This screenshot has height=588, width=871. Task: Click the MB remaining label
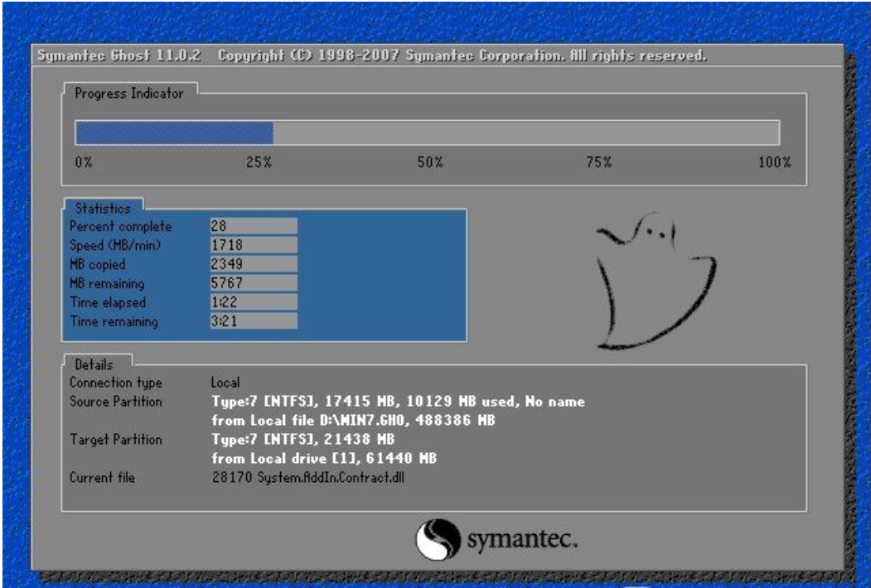(x=107, y=283)
